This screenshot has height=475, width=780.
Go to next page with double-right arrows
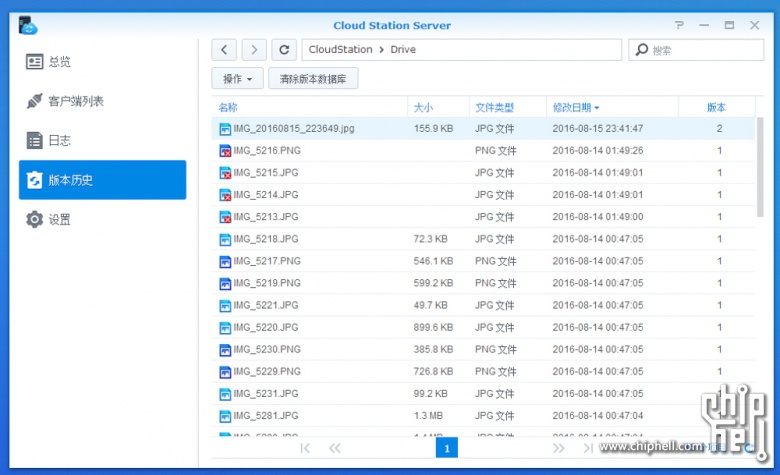click(x=559, y=448)
